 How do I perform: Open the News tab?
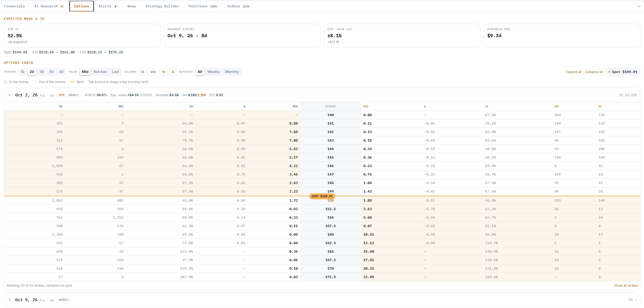(132, 6)
